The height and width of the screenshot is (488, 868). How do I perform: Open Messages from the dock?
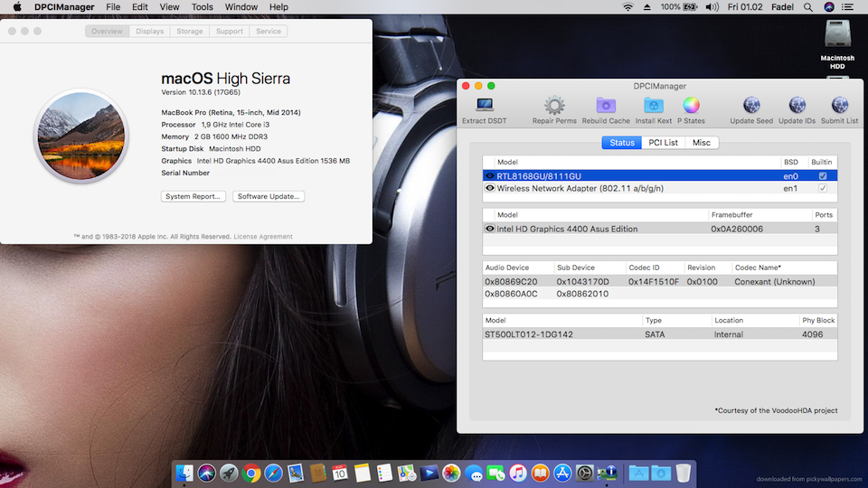pyautogui.click(x=473, y=473)
